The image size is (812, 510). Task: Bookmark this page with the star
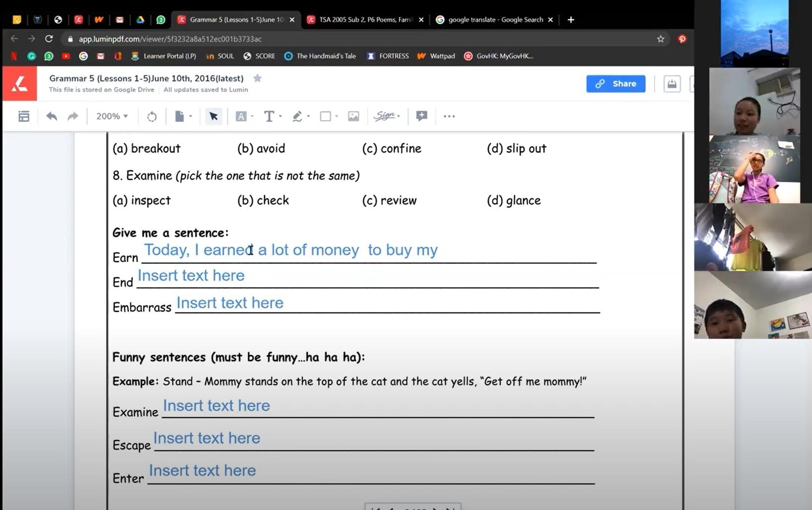pyautogui.click(x=661, y=39)
